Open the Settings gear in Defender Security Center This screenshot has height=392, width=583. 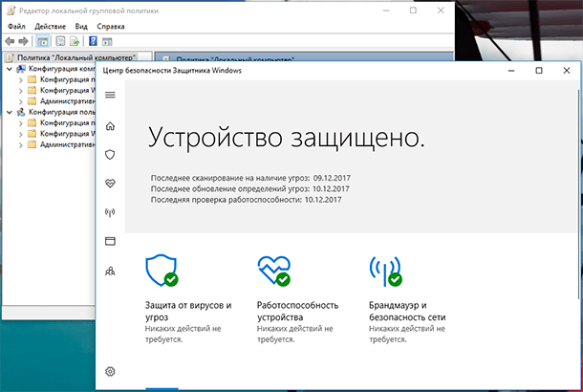[x=110, y=371]
